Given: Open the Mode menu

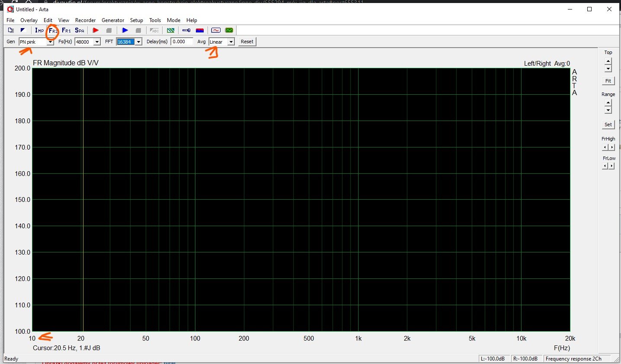Looking at the screenshot, I should 174,20.
